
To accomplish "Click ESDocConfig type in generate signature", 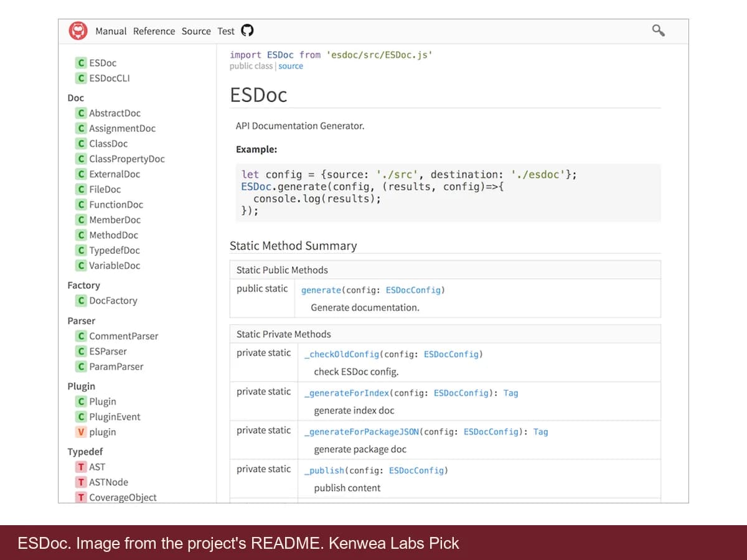I will 413,291.
